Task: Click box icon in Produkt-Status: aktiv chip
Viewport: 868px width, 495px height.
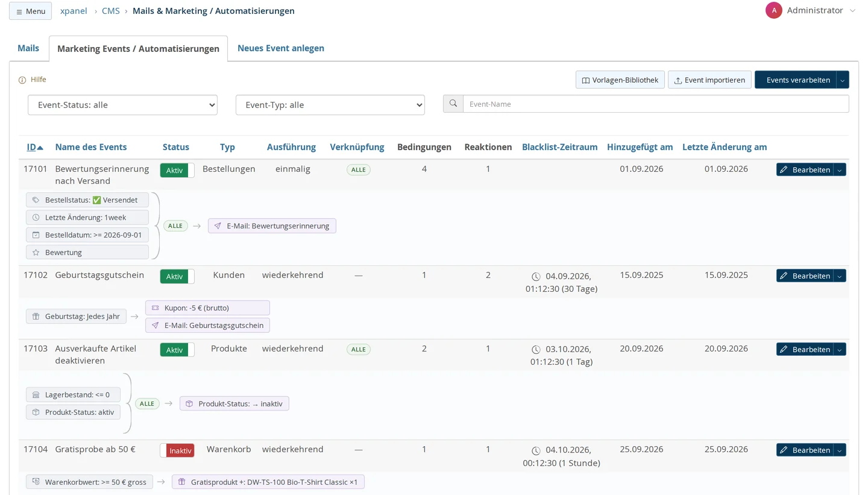Action: (x=36, y=412)
